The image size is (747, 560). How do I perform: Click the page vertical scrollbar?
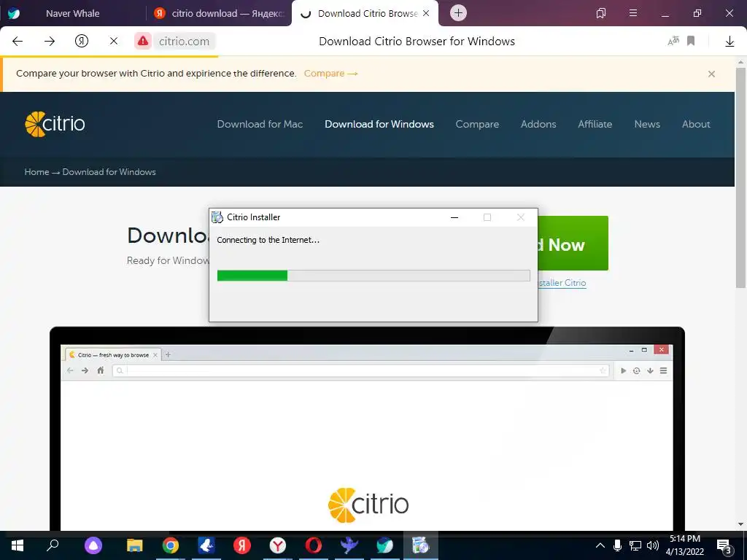pos(740,178)
